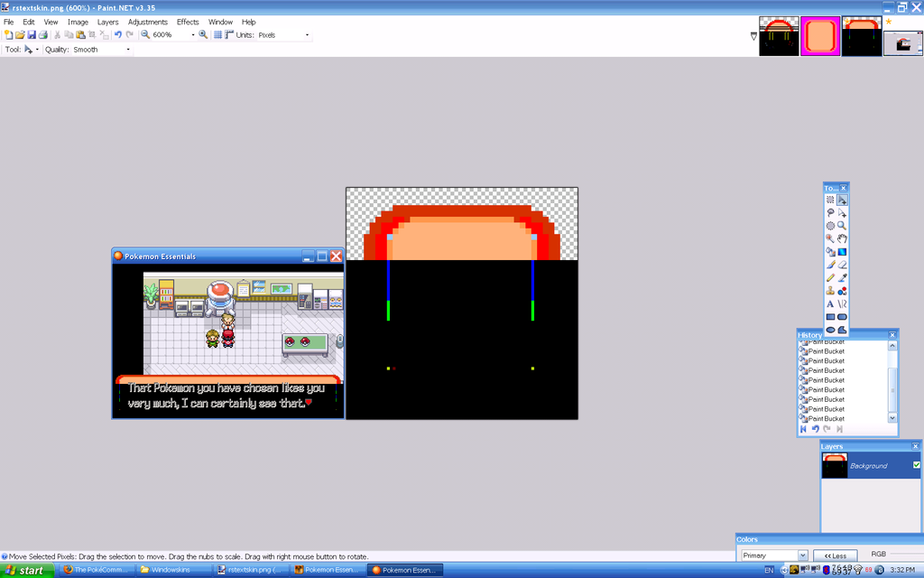Select the Zoom tool in Tools panel
Image resolution: width=924 pixels, height=578 pixels.
click(x=842, y=226)
